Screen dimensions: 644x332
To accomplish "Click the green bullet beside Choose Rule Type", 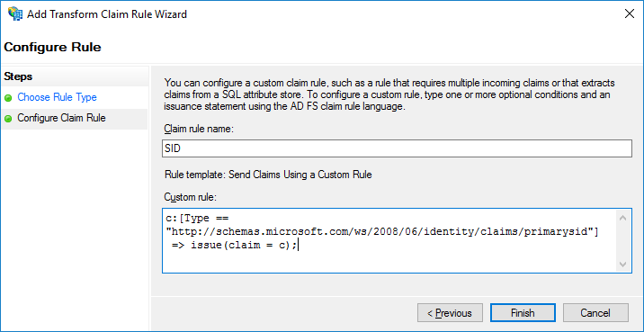I will coord(8,98).
